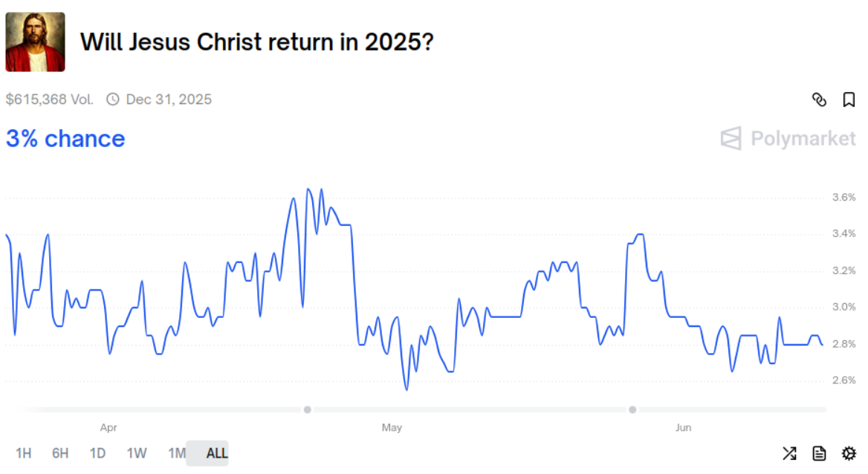Click the "3% chance" text
Screen dimensions: 868x474
tap(65, 139)
